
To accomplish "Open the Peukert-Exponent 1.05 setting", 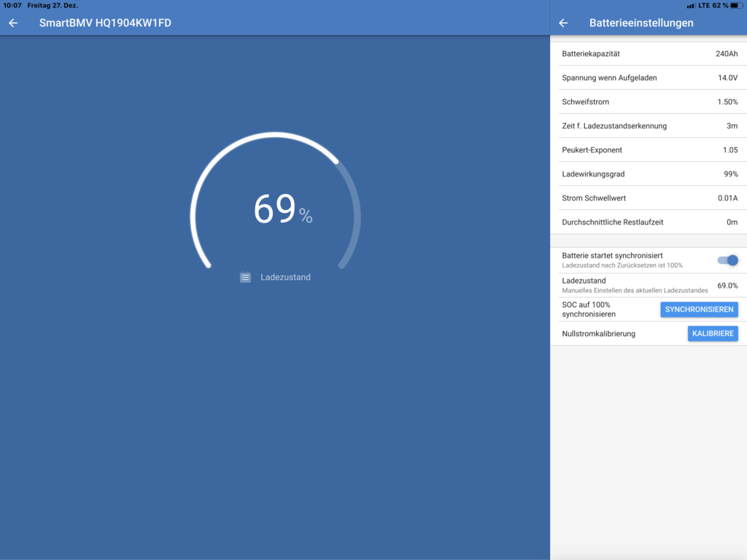I will pyautogui.click(x=650, y=150).
